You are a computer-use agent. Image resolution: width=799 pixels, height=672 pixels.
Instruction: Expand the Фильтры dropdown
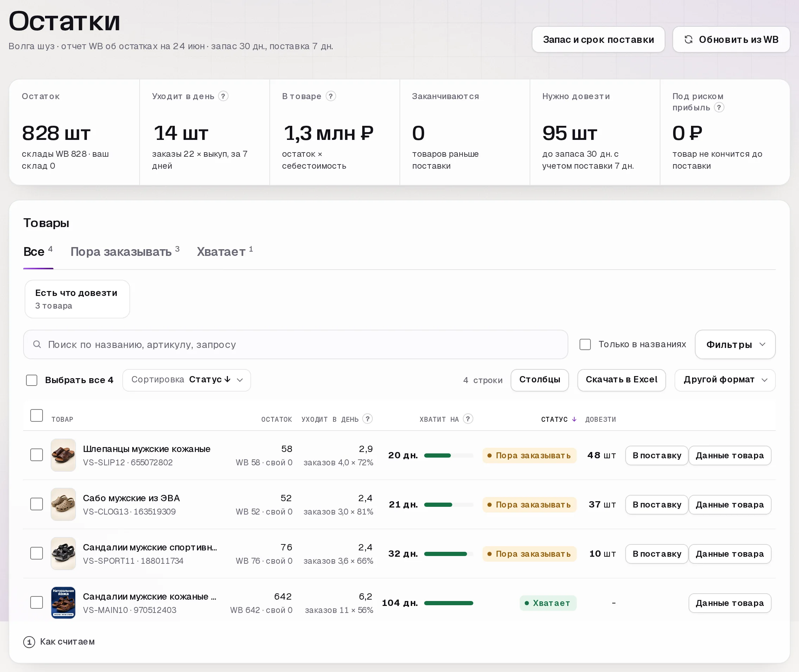click(735, 344)
